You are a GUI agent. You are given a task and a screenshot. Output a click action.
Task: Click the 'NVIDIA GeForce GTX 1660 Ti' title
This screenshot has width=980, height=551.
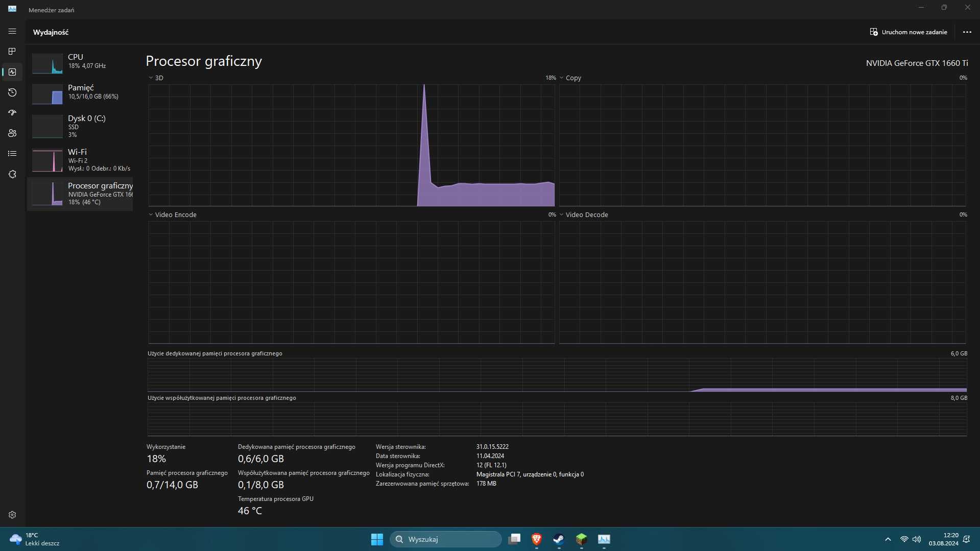point(917,63)
